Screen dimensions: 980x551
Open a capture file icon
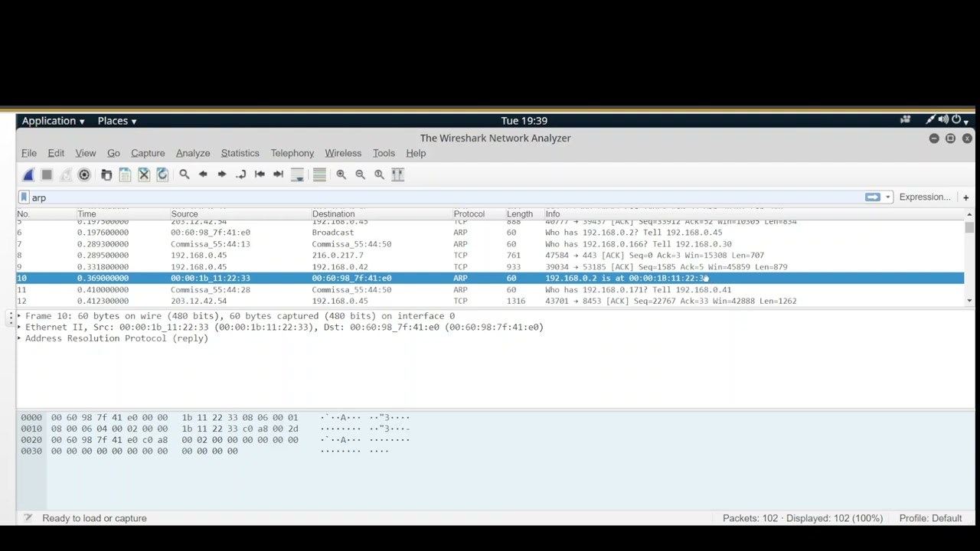pos(106,174)
